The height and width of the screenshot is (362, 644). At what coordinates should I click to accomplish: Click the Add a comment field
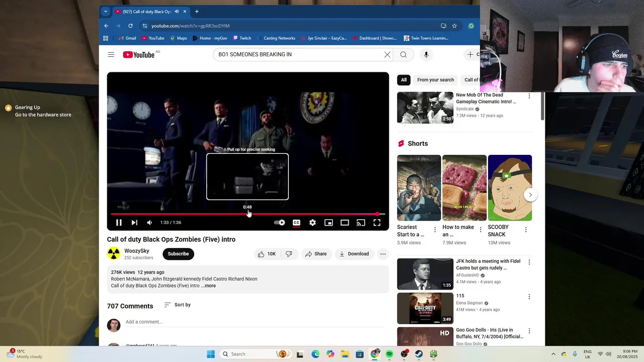[x=254, y=322]
